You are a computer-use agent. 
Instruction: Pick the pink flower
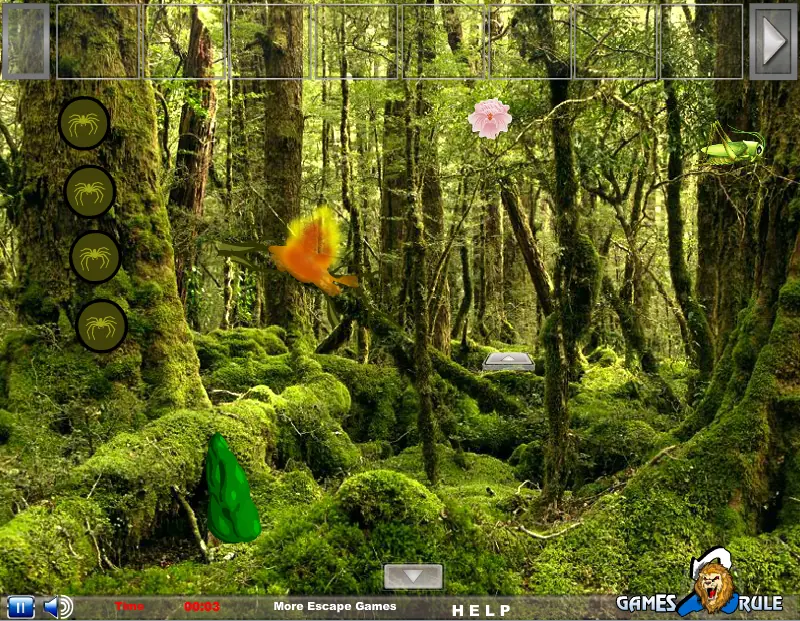click(490, 118)
